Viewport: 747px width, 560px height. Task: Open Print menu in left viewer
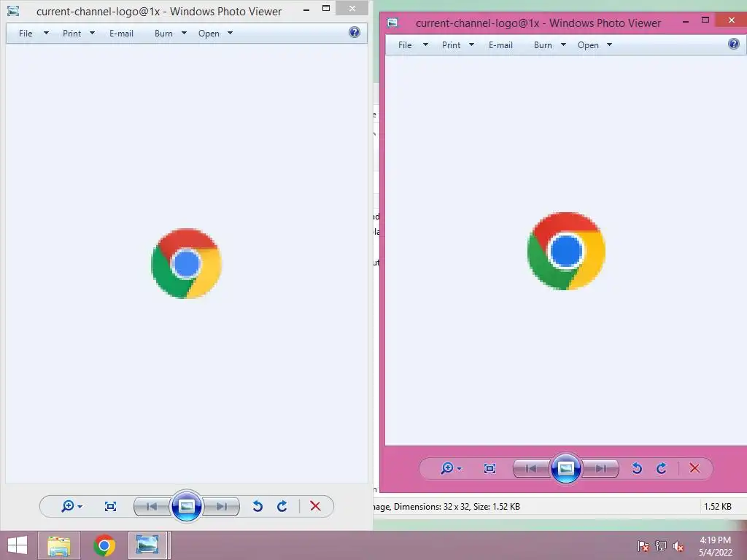(x=72, y=34)
